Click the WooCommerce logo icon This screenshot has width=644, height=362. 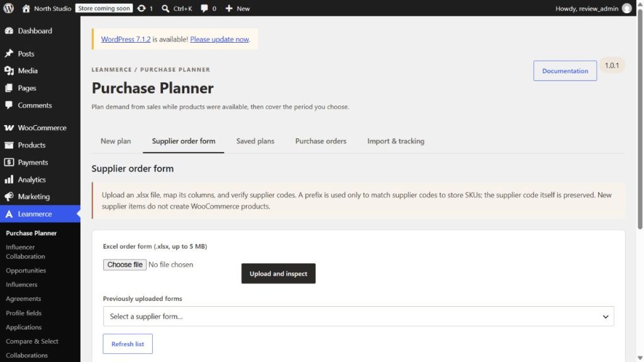click(x=9, y=128)
